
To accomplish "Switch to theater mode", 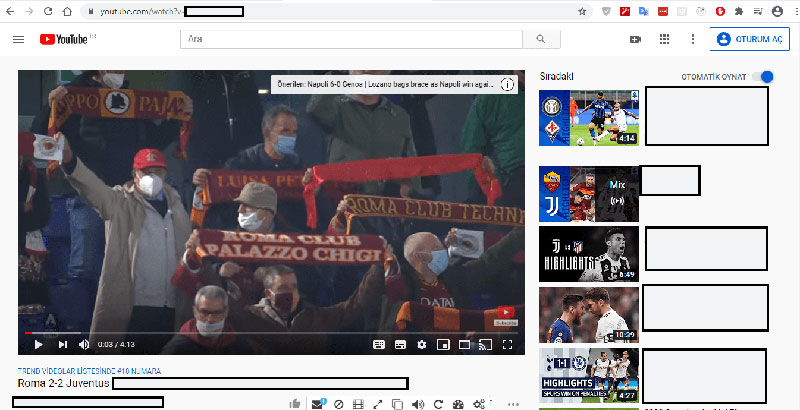I will point(464,345).
